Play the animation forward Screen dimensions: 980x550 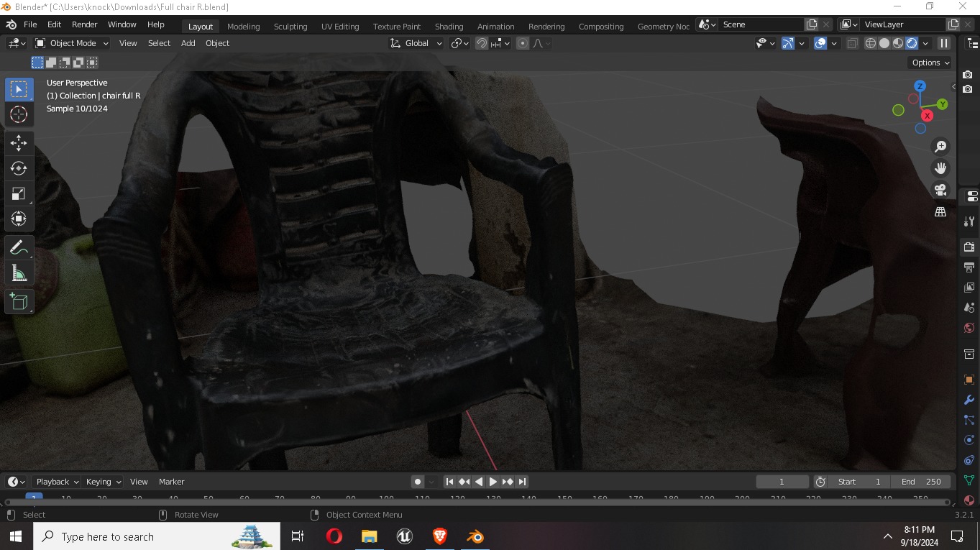tap(493, 482)
